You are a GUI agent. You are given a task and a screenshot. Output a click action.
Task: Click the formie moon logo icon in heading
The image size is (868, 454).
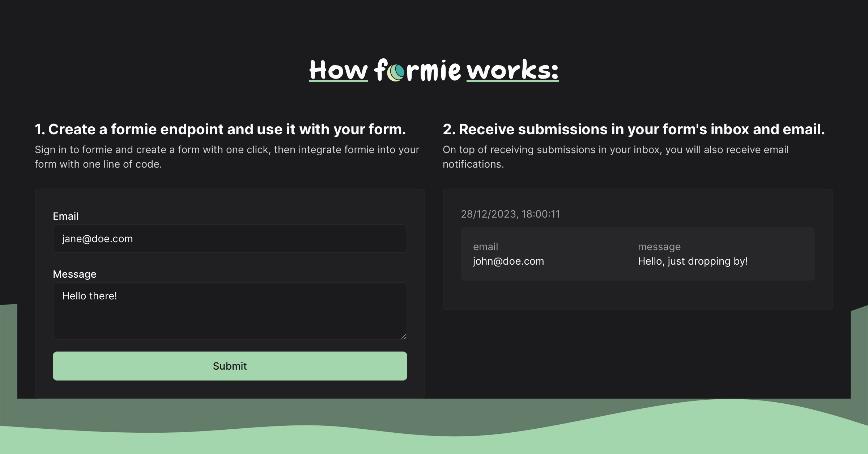coord(396,72)
